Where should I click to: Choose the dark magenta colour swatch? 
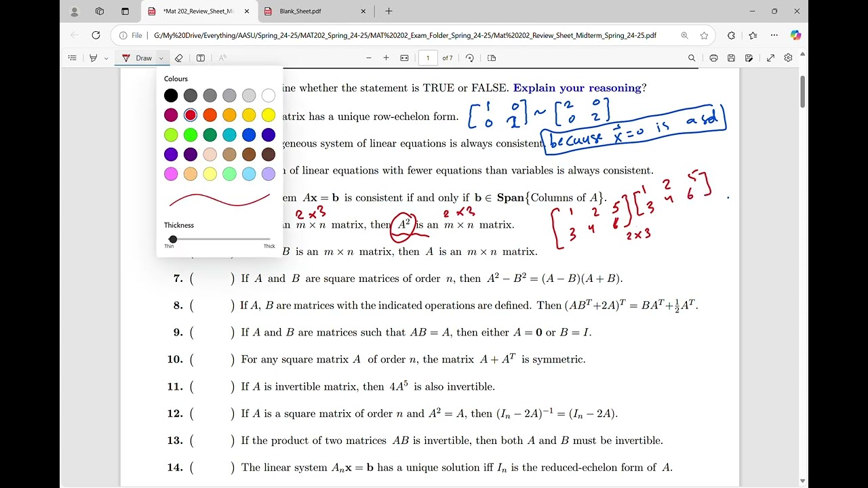tap(171, 115)
